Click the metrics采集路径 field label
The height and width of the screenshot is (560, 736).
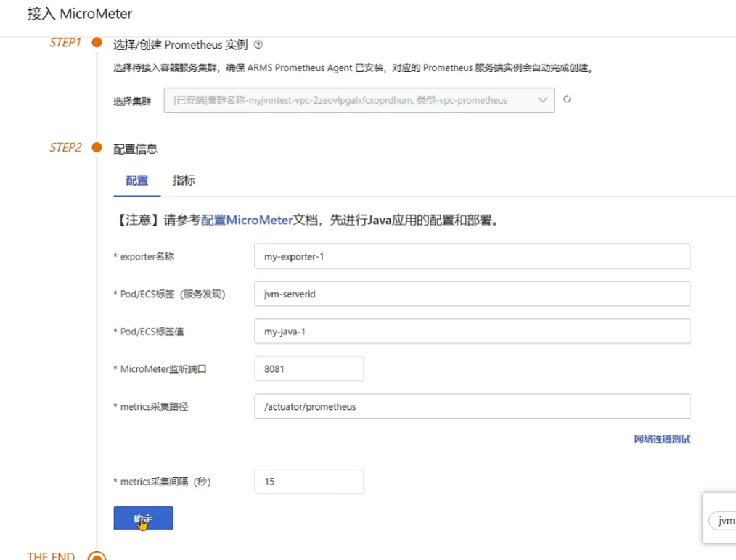pyautogui.click(x=154, y=407)
